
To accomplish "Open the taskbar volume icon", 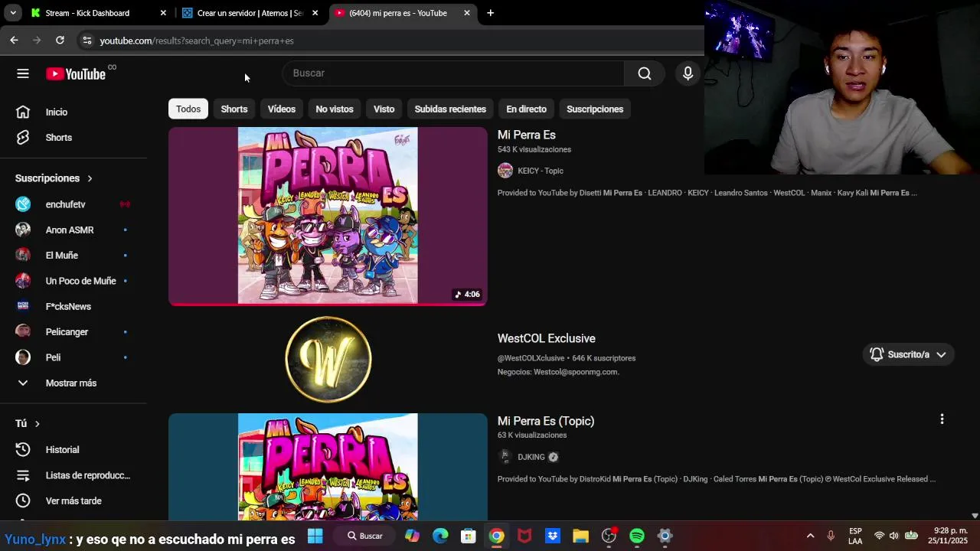I will [894, 536].
